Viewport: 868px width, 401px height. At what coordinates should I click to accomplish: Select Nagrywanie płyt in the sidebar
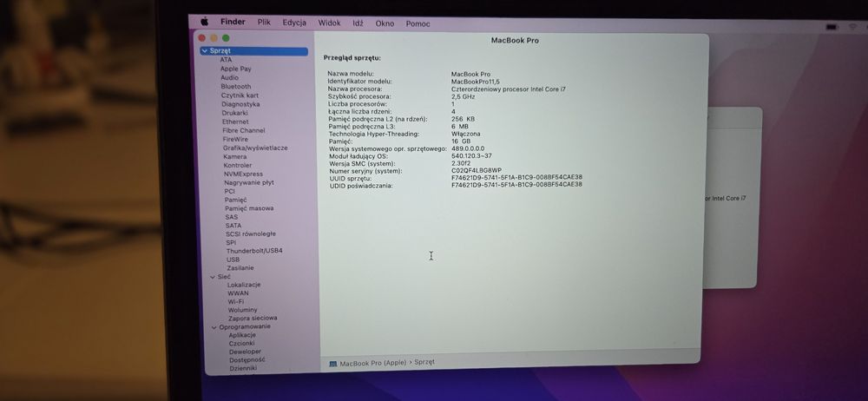(x=249, y=182)
